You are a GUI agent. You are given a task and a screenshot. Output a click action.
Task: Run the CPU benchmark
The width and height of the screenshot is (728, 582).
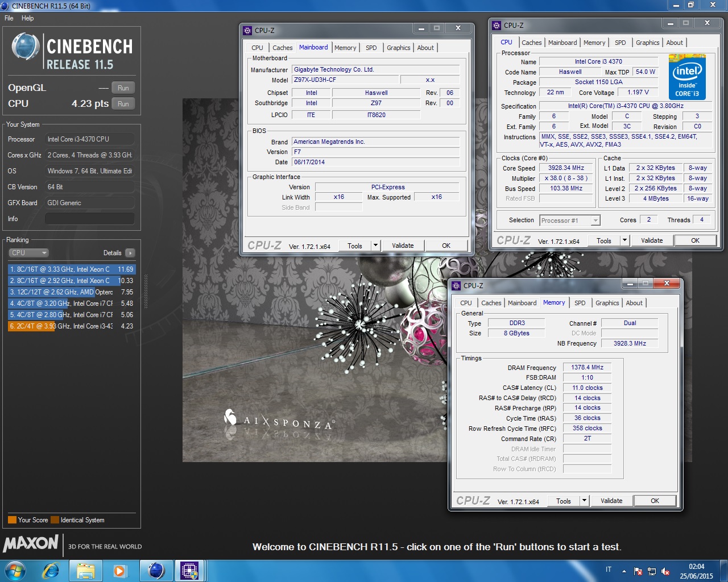(x=123, y=104)
